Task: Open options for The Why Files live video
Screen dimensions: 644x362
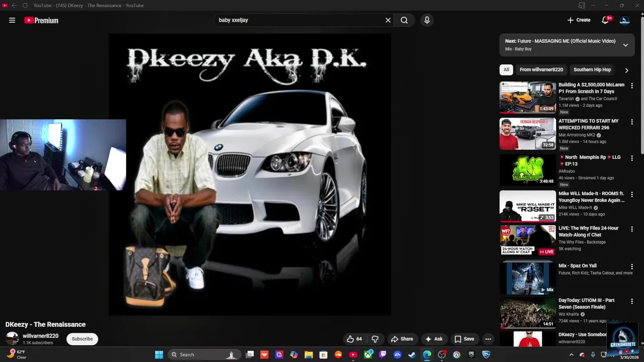Action: [x=632, y=229]
